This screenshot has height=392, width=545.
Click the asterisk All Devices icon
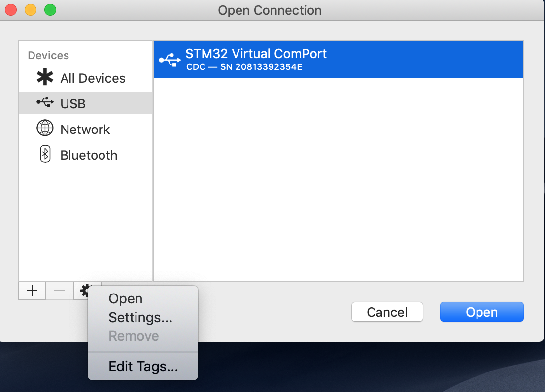[x=45, y=77]
